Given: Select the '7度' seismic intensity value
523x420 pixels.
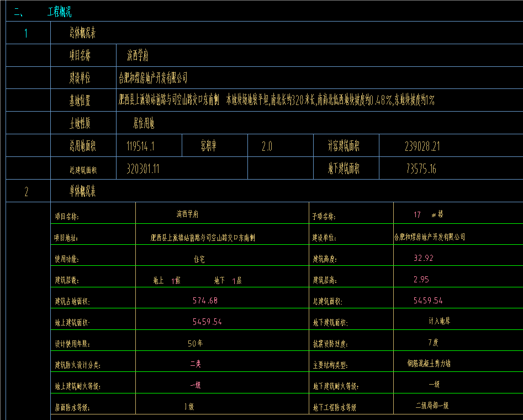Looking at the screenshot, I should click(434, 342).
